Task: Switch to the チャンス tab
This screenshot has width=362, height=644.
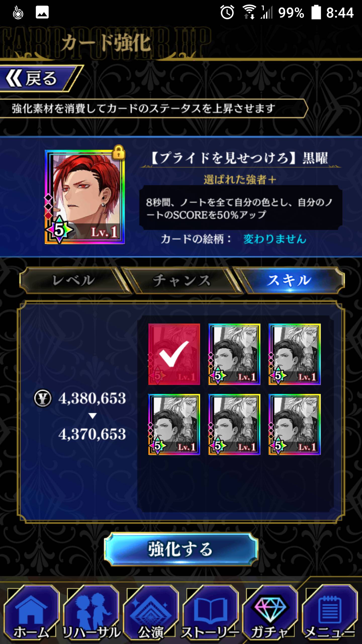Action: coord(182,280)
